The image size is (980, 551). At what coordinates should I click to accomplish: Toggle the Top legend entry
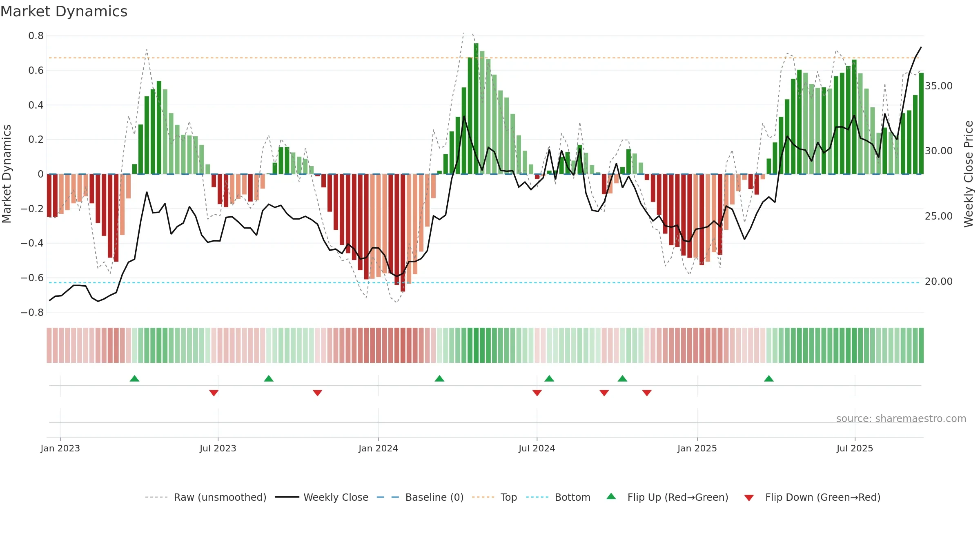tap(494, 497)
